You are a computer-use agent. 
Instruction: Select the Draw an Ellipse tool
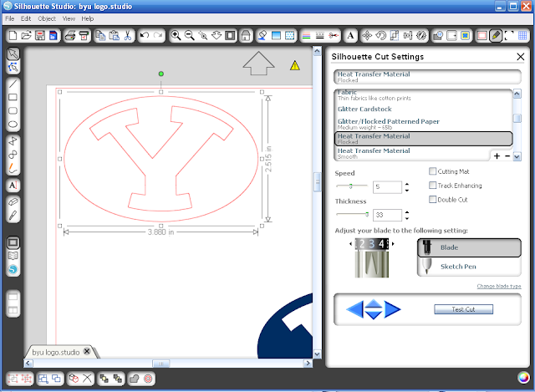13,125
